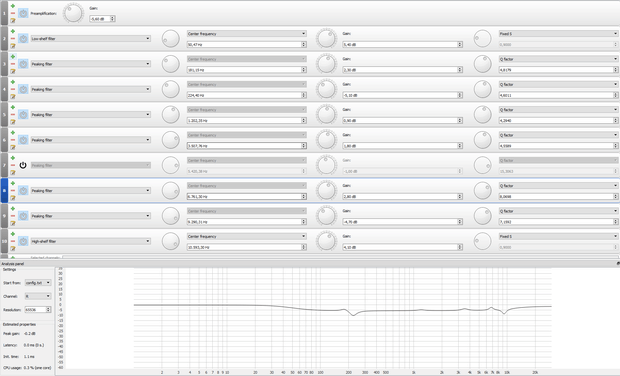Edit row 3 filter as text
This screenshot has height=376, width=620.
pos(13,71)
